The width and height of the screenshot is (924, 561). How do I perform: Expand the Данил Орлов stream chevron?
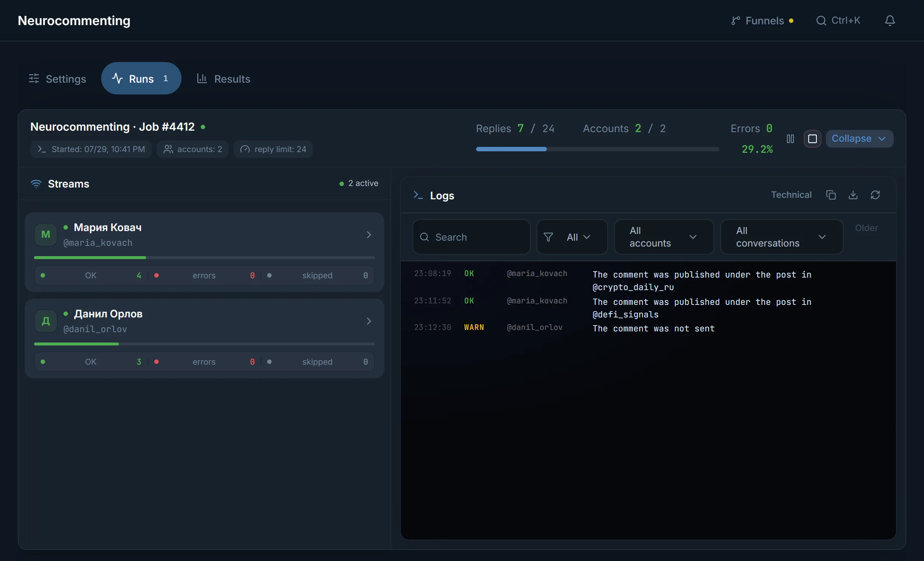369,321
